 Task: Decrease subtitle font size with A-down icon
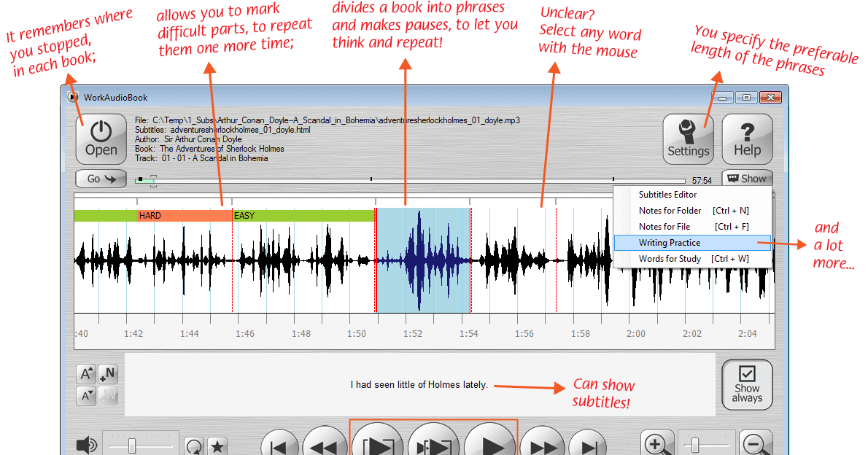click(86, 396)
